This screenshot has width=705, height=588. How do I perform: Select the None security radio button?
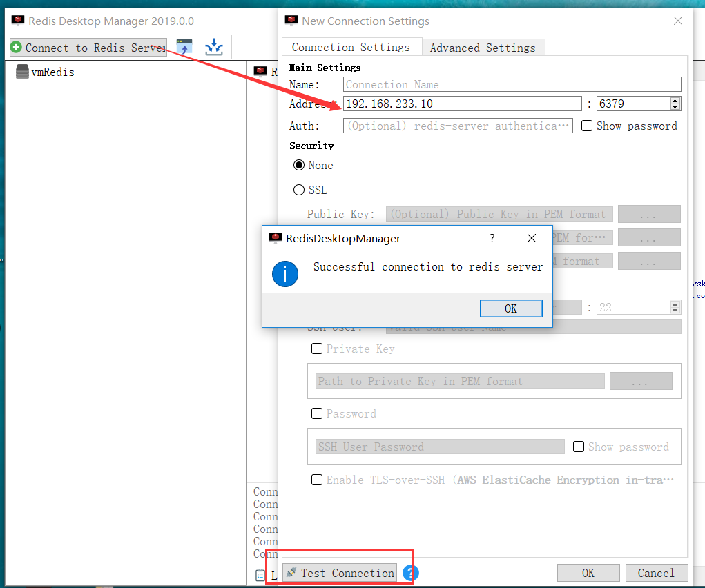pos(299,166)
